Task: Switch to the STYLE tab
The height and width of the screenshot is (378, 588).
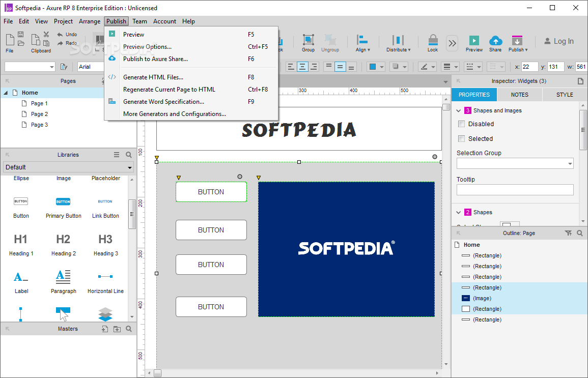Action: [x=565, y=95]
